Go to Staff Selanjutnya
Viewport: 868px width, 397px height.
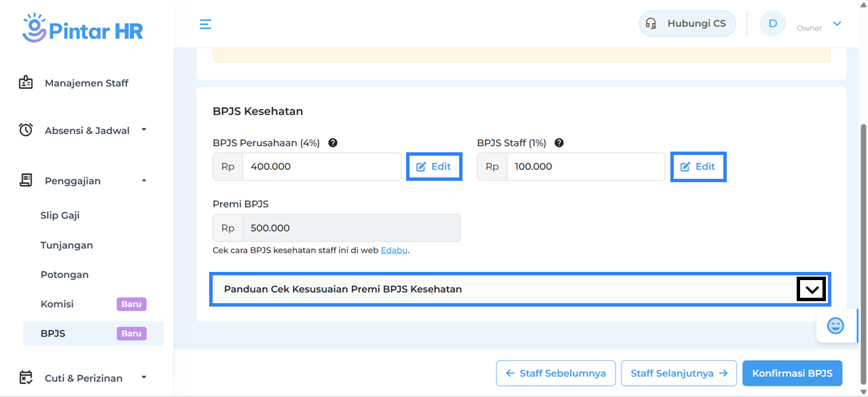click(x=679, y=373)
